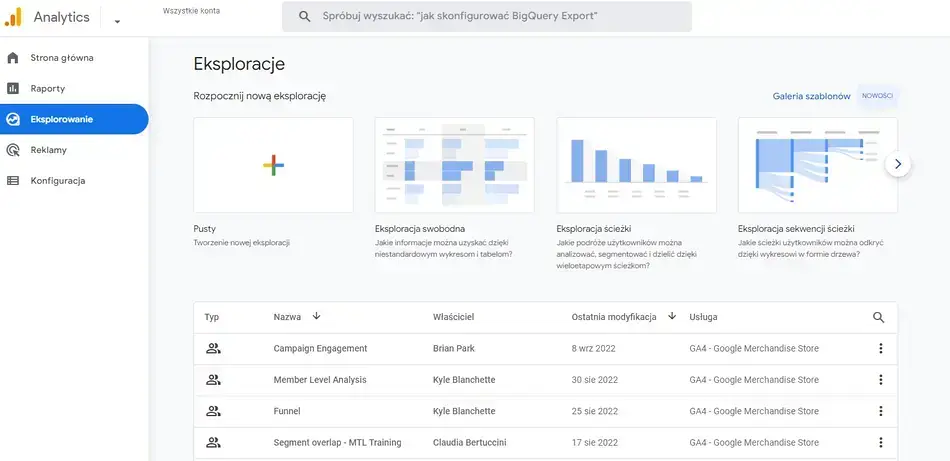The height and width of the screenshot is (461, 950).
Task: Sort by Ostatnia modyfikacja arrow
Action: click(672, 317)
